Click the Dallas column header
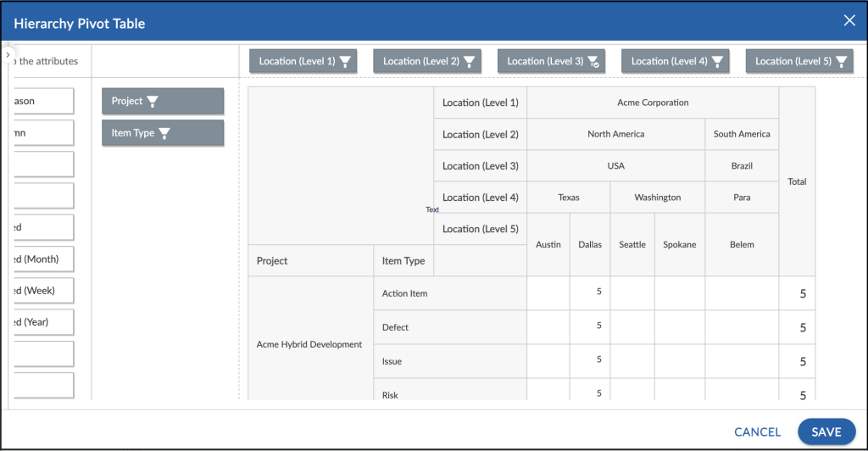This screenshot has width=868, height=451. (x=590, y=245)
